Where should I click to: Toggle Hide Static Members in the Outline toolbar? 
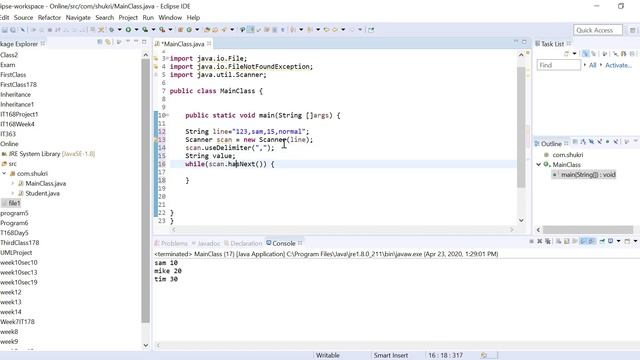coord(599,142)
